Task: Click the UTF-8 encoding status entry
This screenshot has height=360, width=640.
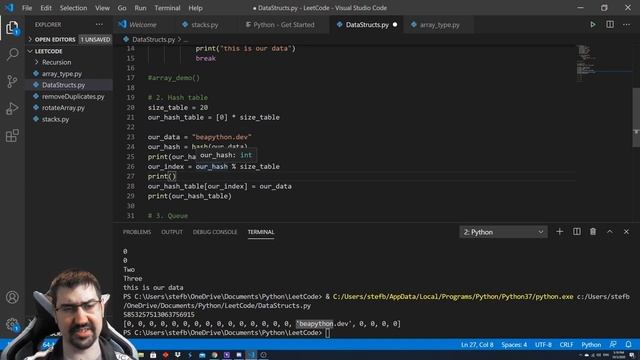Action: click(x=543, y=345)
